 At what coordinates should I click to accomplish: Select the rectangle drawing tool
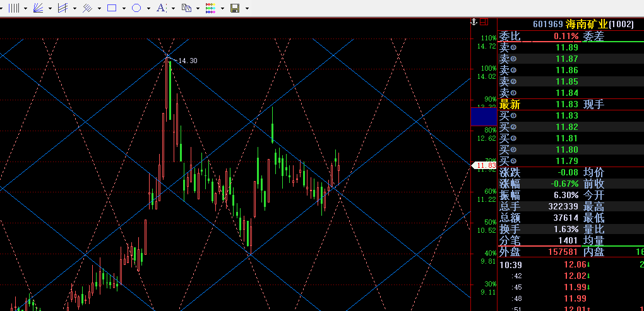pos(112,8)
